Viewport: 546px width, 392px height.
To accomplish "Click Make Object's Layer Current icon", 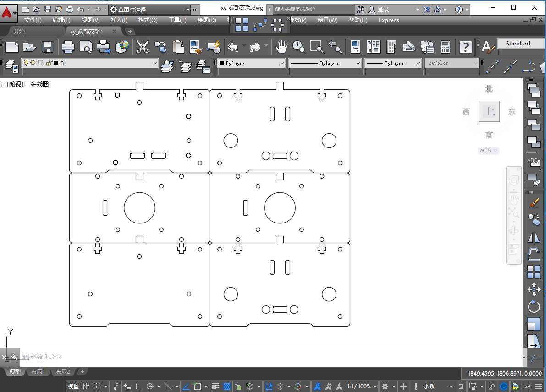I will (x=167, y=65).
